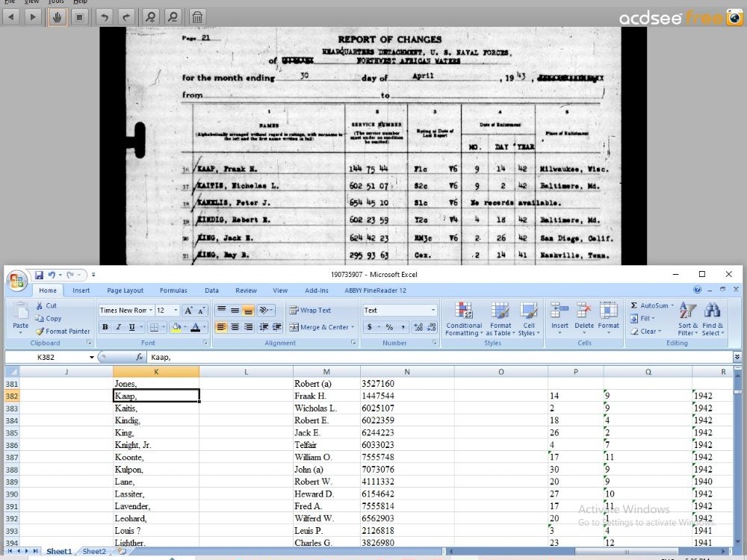Click Cut in Clipboard group
Viewport: 747px width, 560px height.
click(x=46, y=305)
